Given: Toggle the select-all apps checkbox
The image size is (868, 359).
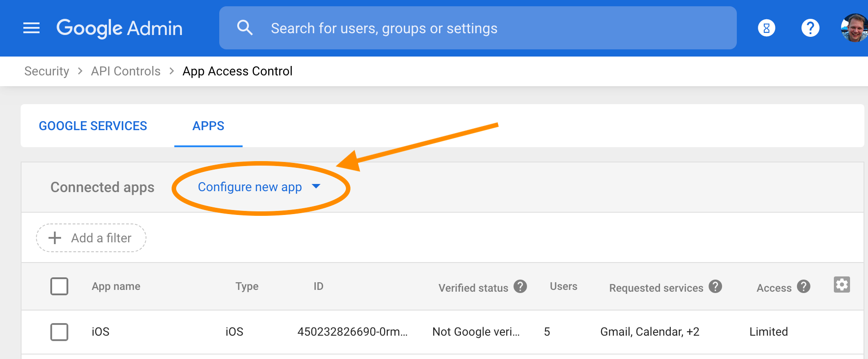Looking at the screenshot, I should (59, 286).
